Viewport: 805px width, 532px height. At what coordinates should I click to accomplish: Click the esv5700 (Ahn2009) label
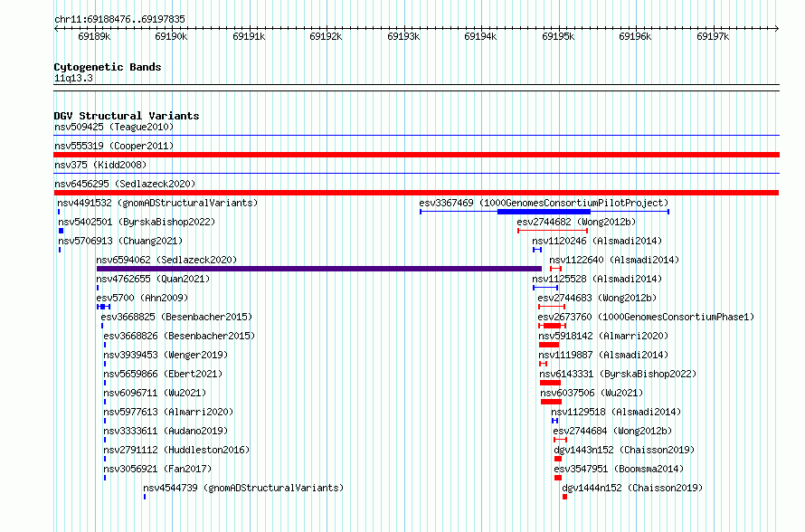[142, 298]
